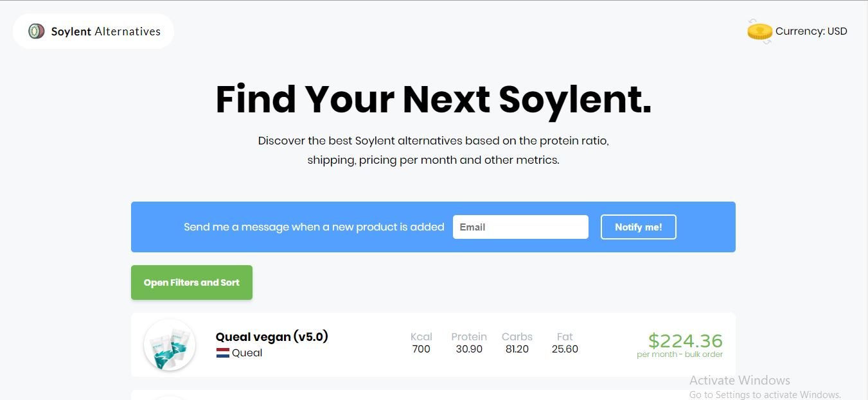Click the Protein 30.90 column

pyautogui.click(x=469, y=343)
